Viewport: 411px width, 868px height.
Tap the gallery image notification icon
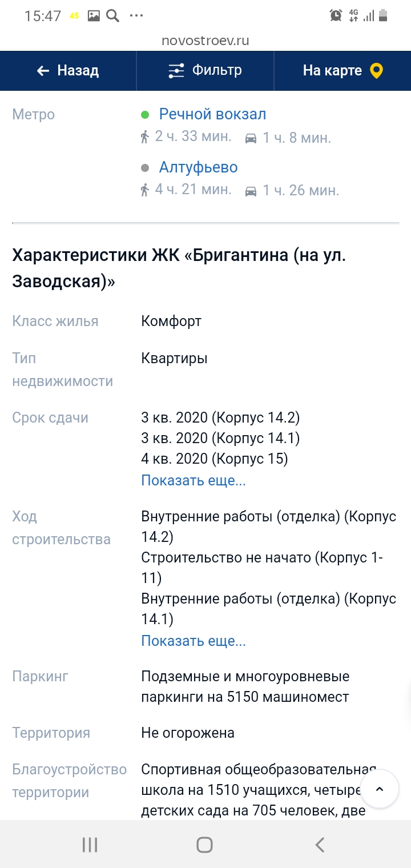94,16
